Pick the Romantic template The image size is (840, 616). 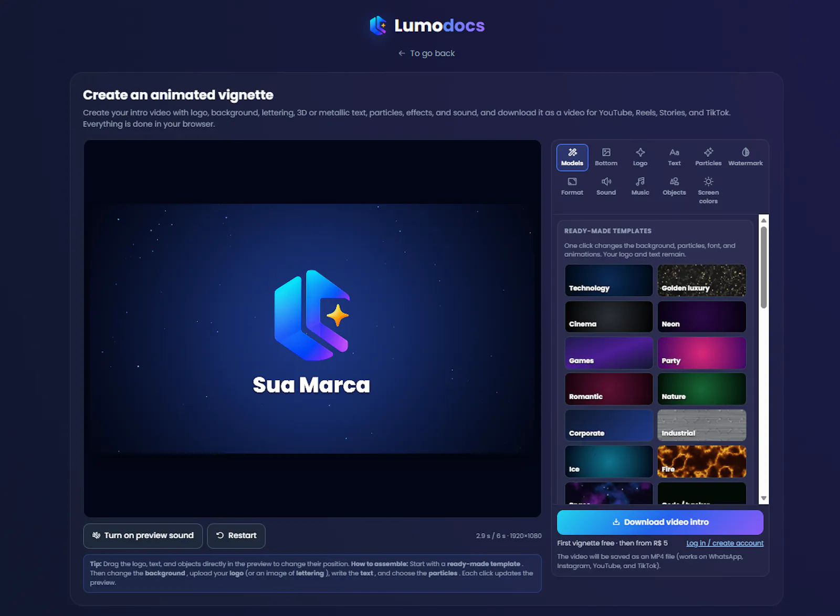609,389
